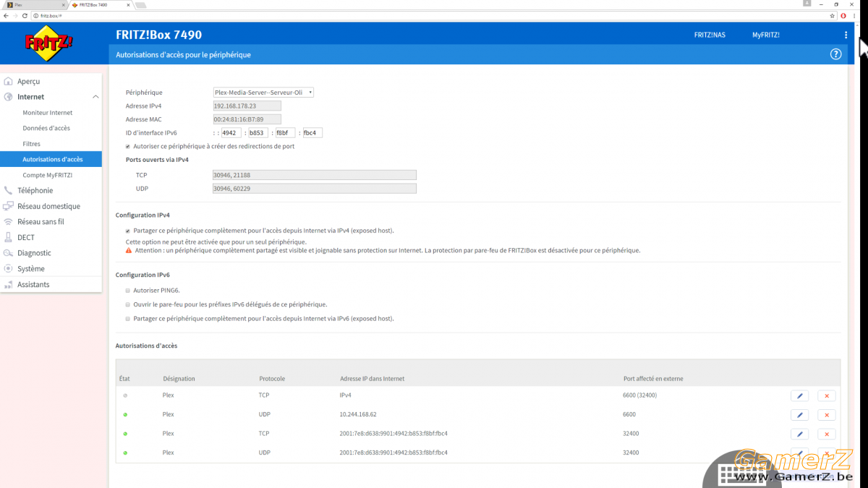Image resolution: width=868 pixels, height=488 pixels.
Task: Select the FRITZ!Box 7490 browser tab
Action: (100, 5)
